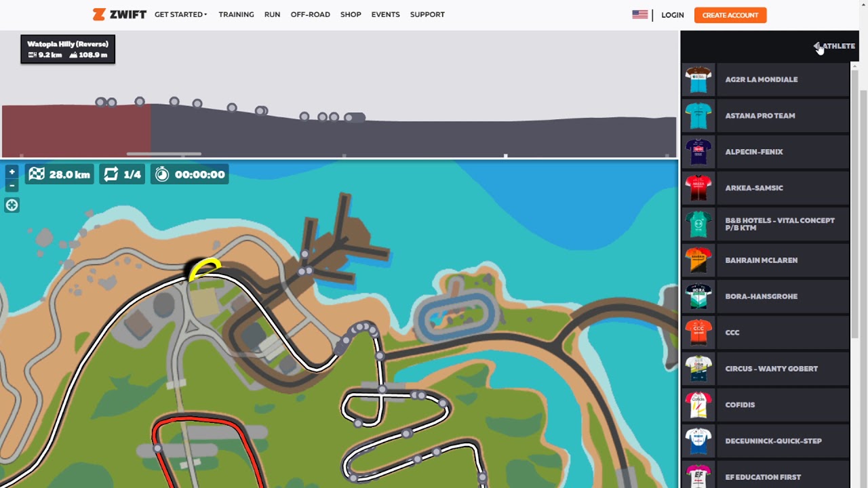Select the Arkea-Samsic jersey icon

click(698, 188)
